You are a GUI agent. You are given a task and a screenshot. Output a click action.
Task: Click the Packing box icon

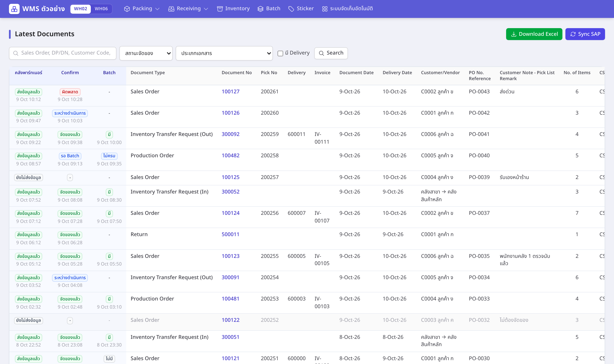[x=127, y=9]
